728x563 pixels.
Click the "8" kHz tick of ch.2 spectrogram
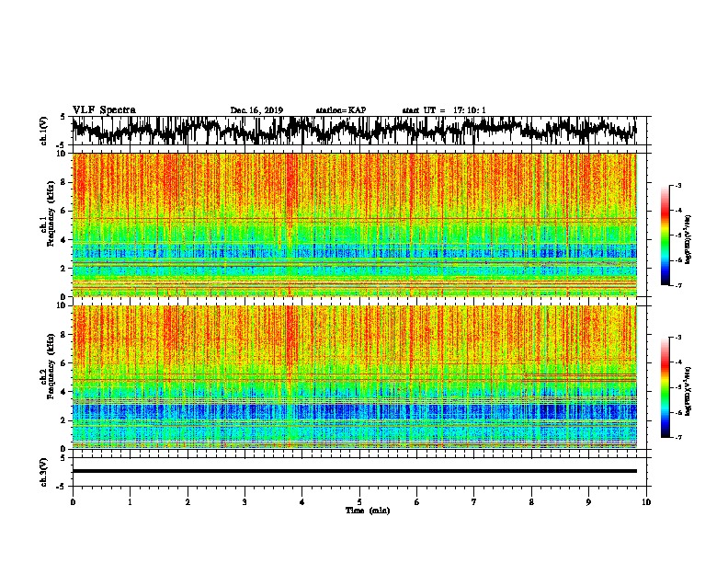(x=63, y=335)
